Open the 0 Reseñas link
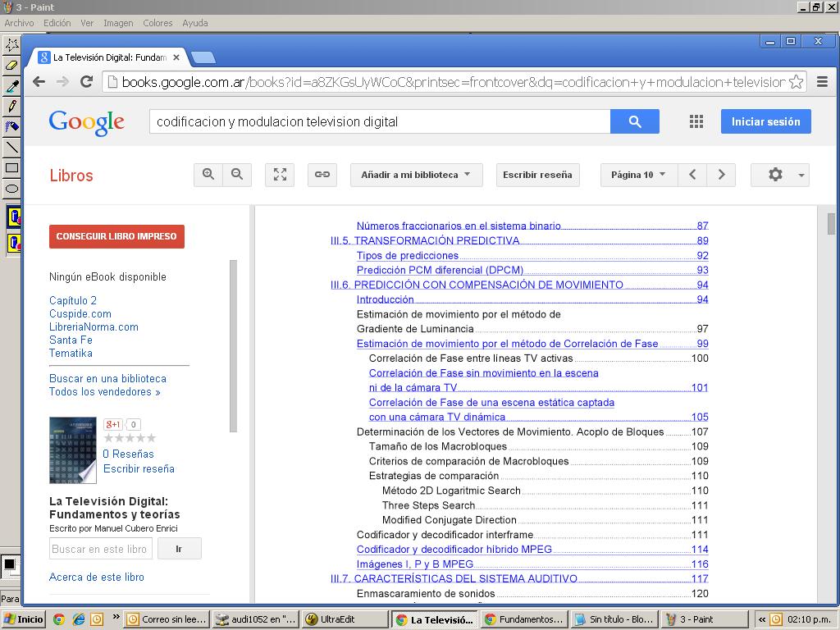 point(129,454)
